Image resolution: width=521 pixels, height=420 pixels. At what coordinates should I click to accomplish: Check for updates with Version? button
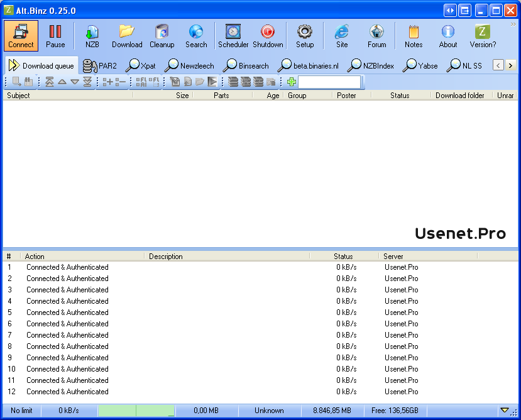click(482, 36)
